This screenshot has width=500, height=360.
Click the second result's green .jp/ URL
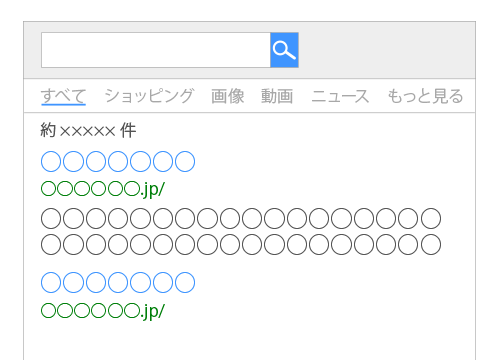click(x=103, y=311)
